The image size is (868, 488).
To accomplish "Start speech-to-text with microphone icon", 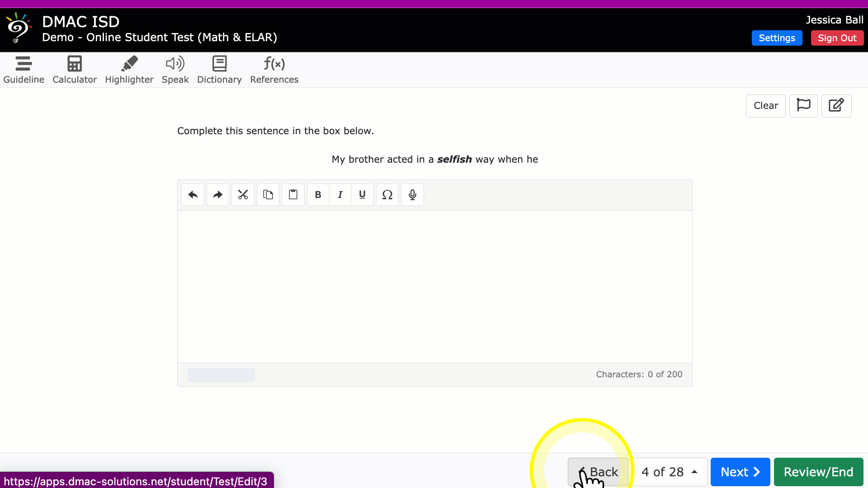I will [x=412, y=195].
